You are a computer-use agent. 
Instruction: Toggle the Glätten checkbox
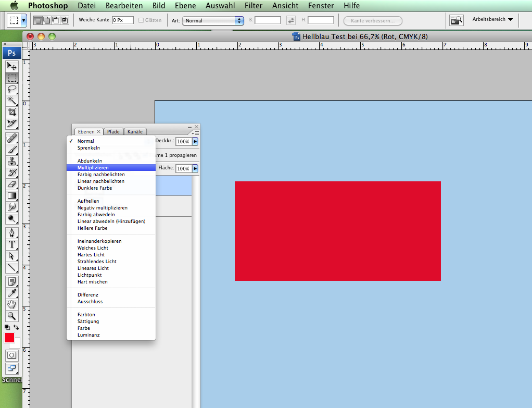tap(141, 20)
